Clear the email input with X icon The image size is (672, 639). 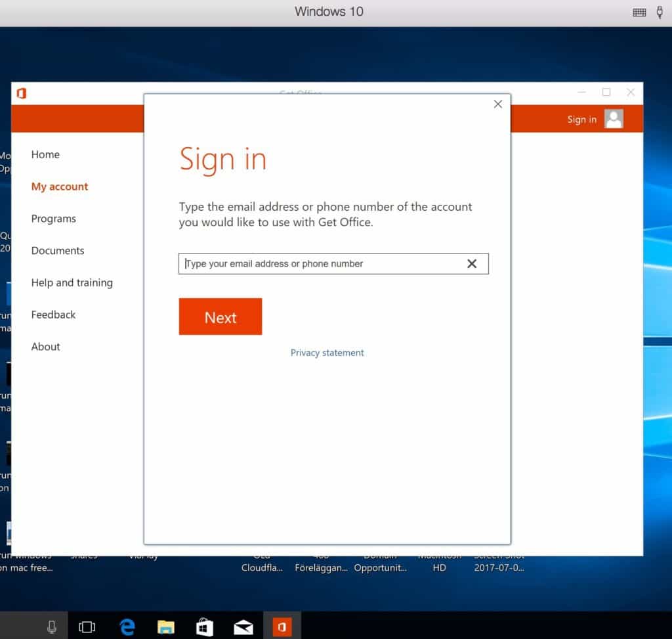[x=472, y=264]
